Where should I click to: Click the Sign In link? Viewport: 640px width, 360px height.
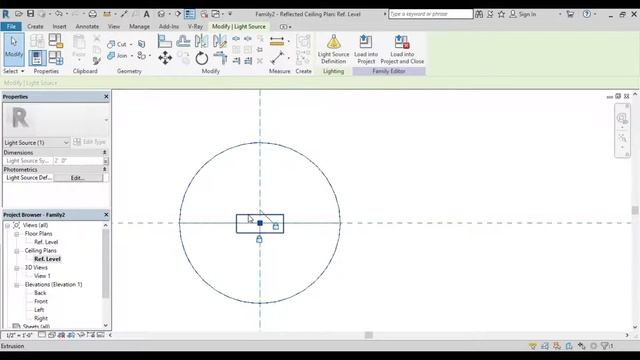click(x=527, y=14)
